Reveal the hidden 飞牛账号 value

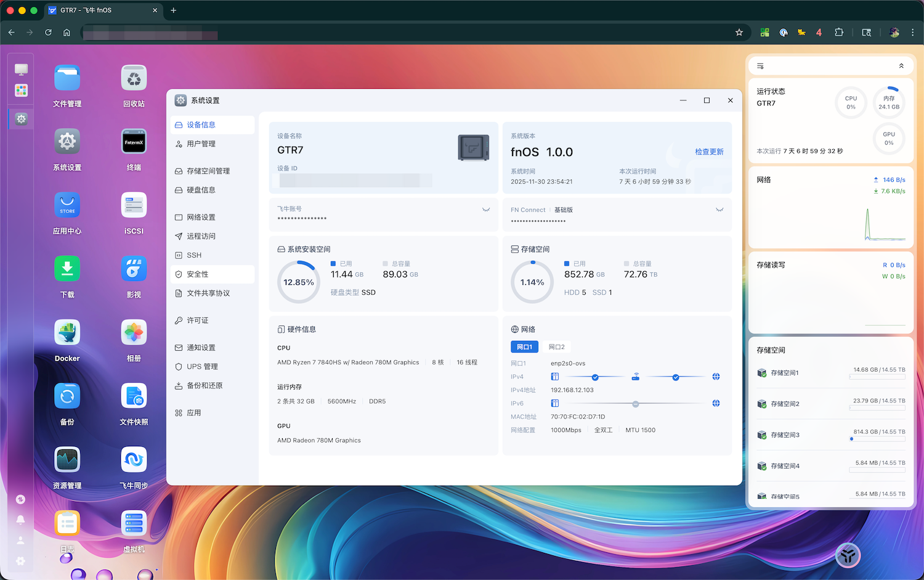point(486,210)
